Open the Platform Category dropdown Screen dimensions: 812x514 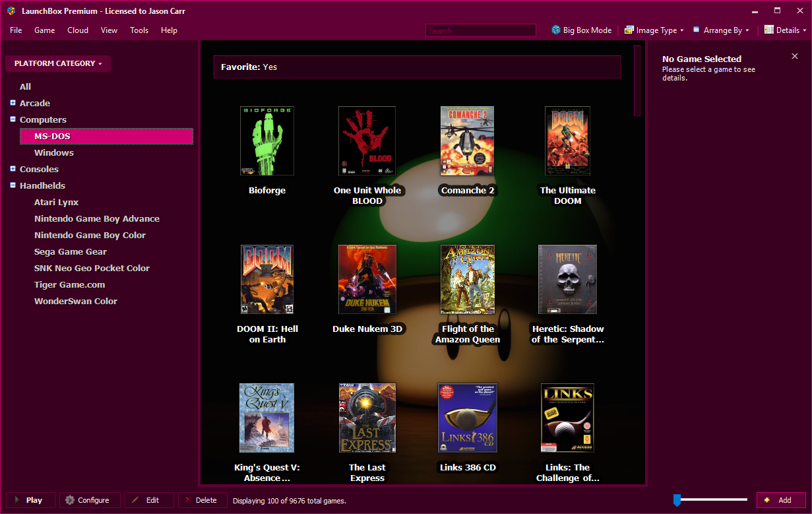click(x=58, y=63)
